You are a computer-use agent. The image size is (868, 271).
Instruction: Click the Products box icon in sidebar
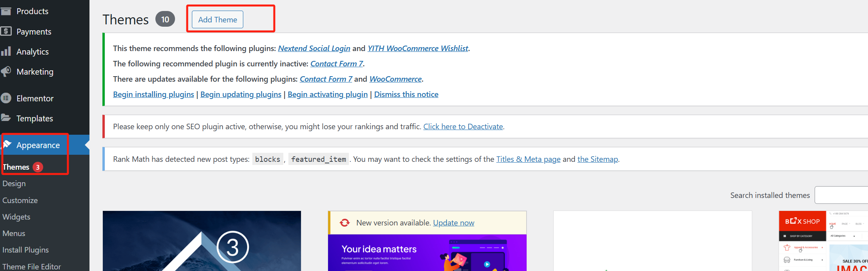pos(6,11)
